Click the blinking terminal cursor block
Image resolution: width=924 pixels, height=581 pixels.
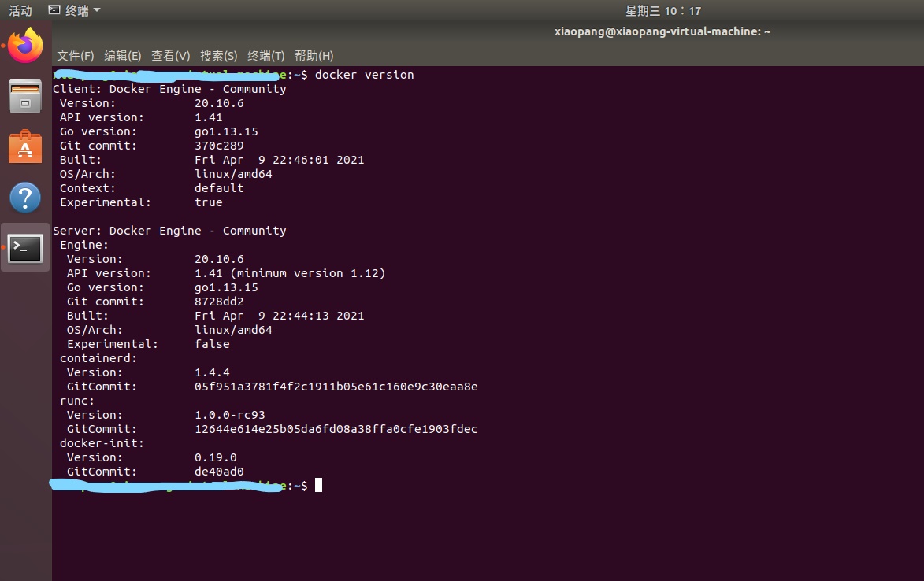tap(319, 485)
